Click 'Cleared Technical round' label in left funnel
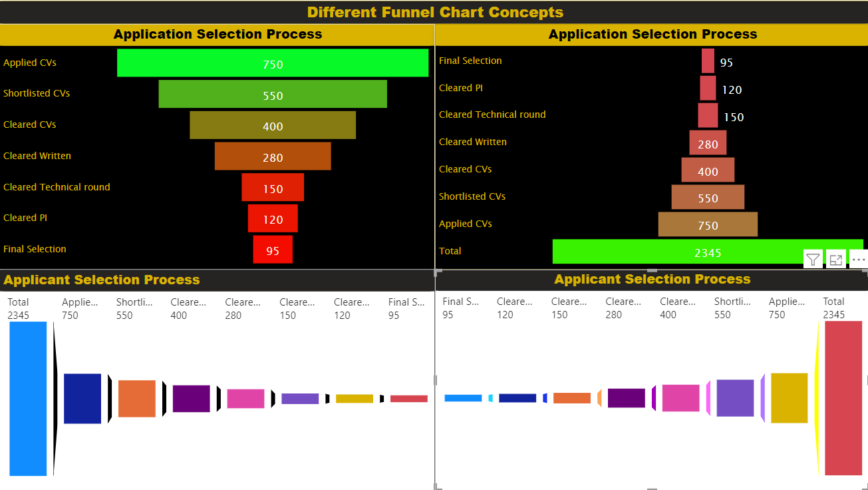This screenshot has width=868, height=490. pos(57,187)
